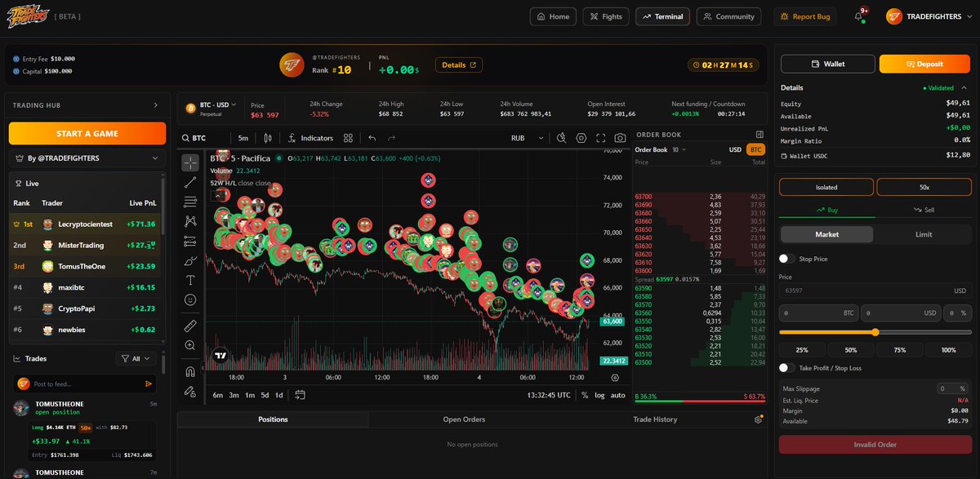Set order size to 75%
The image size is (980, 479).
click(899, 349)
